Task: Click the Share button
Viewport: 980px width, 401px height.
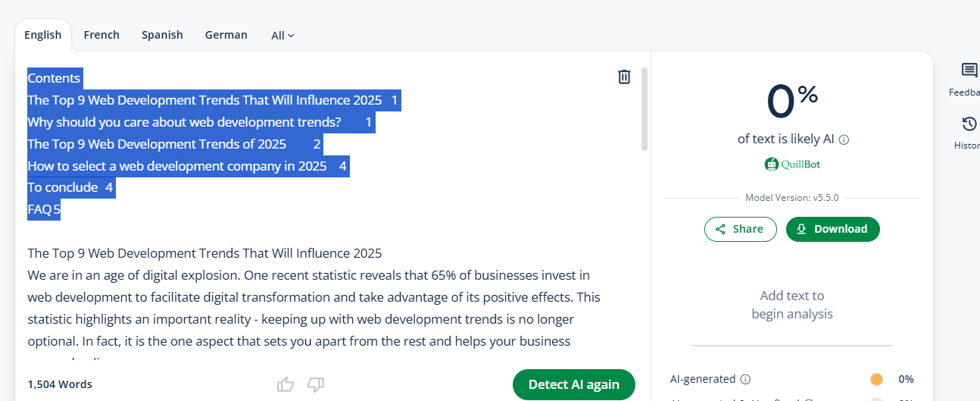Action: coord(740,229)
